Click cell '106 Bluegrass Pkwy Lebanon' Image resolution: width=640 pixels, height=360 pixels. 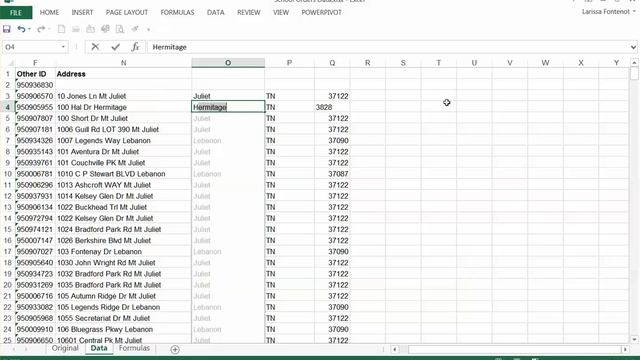pyautogui.click(x=123, y=329)
